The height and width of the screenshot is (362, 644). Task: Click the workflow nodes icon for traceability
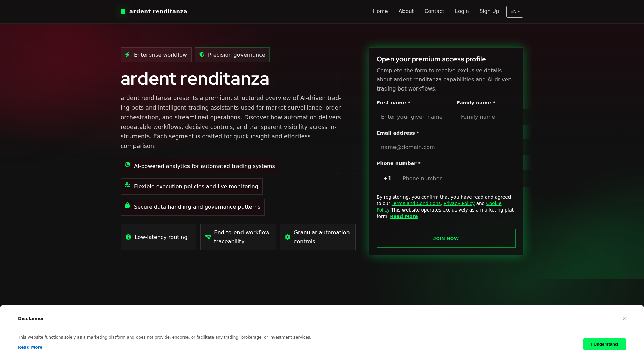208,237
